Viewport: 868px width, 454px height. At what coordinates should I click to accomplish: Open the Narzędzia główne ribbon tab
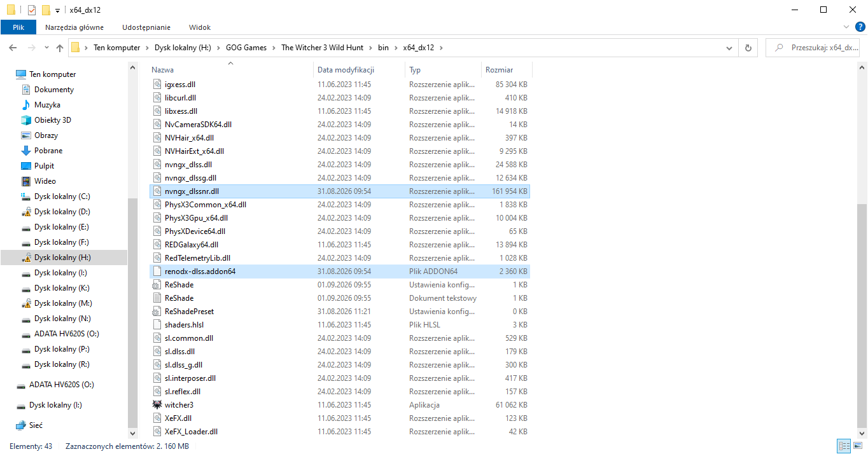tap(74, 27)
